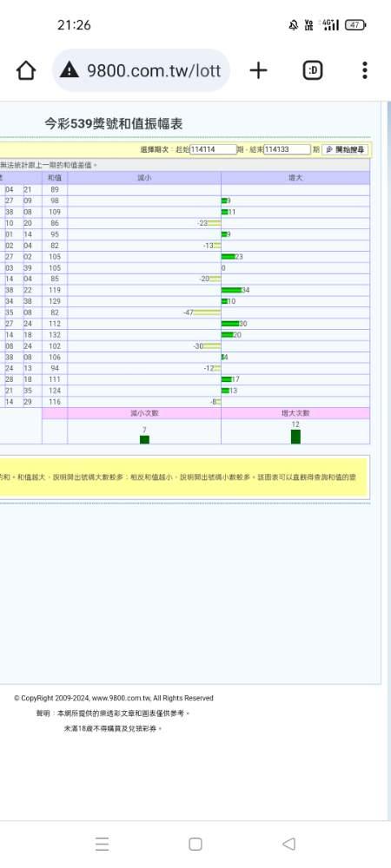The width and height of the screenshot is (391, 868).
Task: Click the 9800.com.tw address bar
Action: coord(142,70)
